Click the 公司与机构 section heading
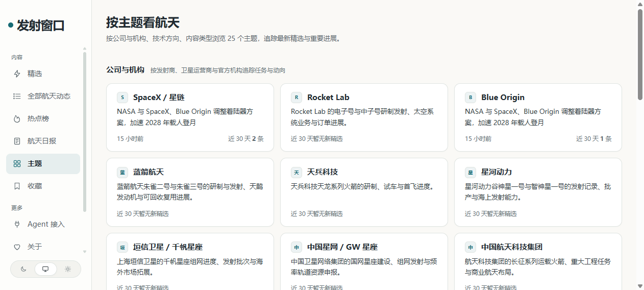 coord(125,70)
